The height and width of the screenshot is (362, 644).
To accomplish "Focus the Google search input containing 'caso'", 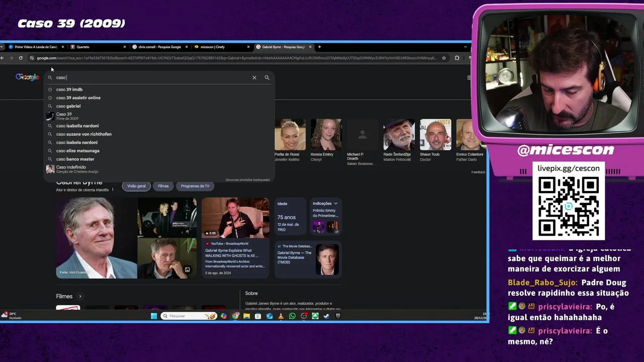I will 151,77.
